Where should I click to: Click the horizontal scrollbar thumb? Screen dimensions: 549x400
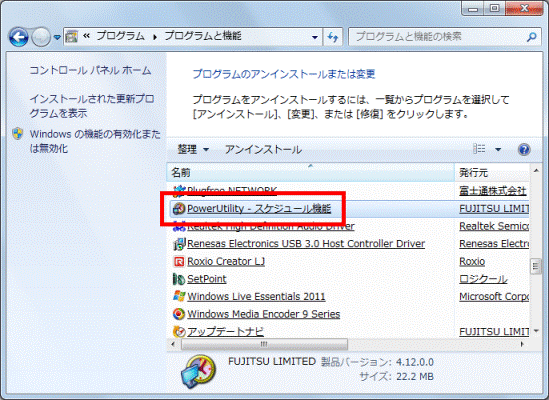(x=264, y=344)
